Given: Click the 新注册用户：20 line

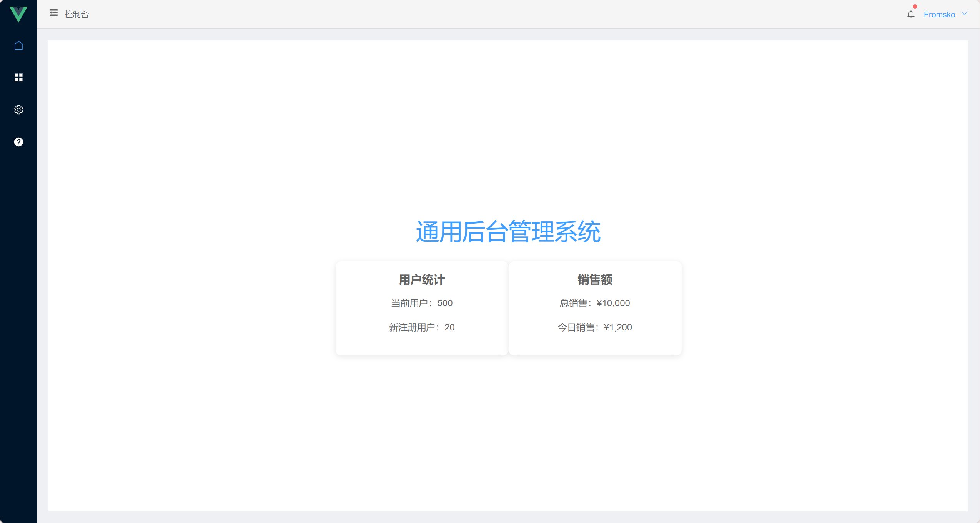Looking at the screenshot, I should click(x=422, y=327).
